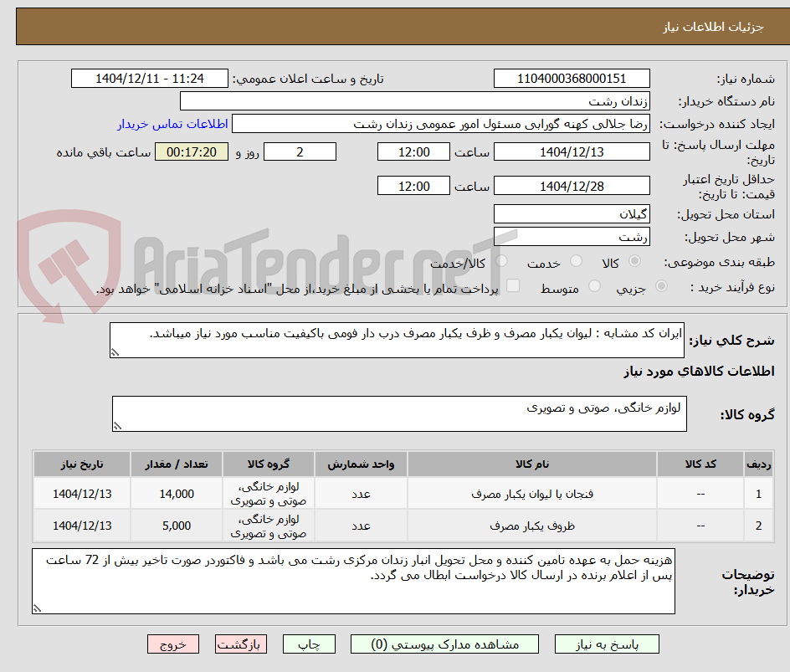The width and height of the screenshot is (790, 672).
Task: Click the جزئیات اطلاعات نیاز header title
Action: click(x=713, y=27)
